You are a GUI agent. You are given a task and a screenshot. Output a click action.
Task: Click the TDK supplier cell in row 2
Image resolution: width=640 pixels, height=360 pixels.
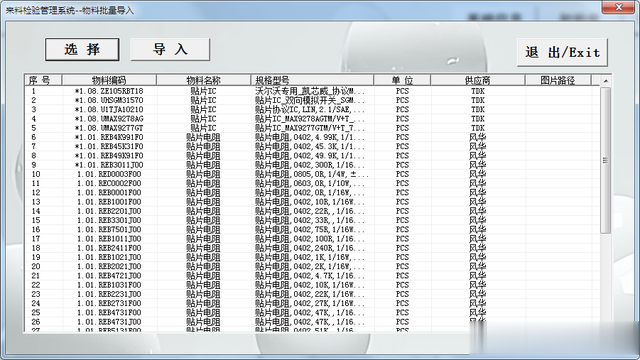478,100
